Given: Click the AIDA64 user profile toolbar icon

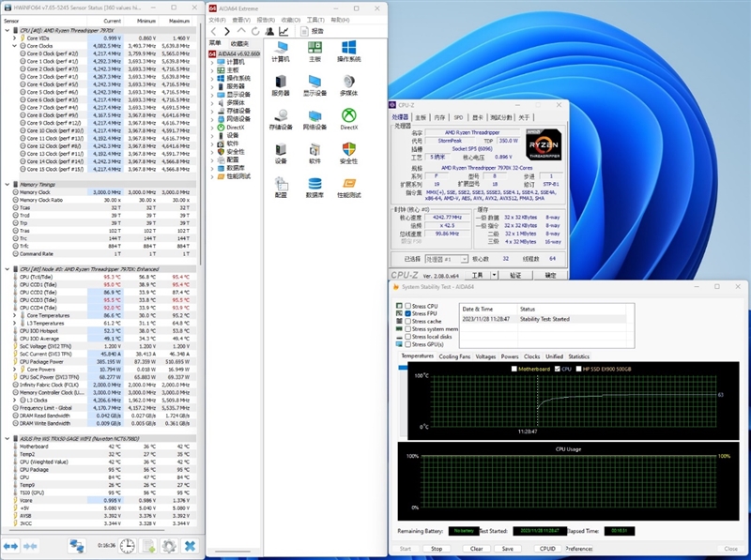Looking at the screenshot, I should click(x=269, y=31).
